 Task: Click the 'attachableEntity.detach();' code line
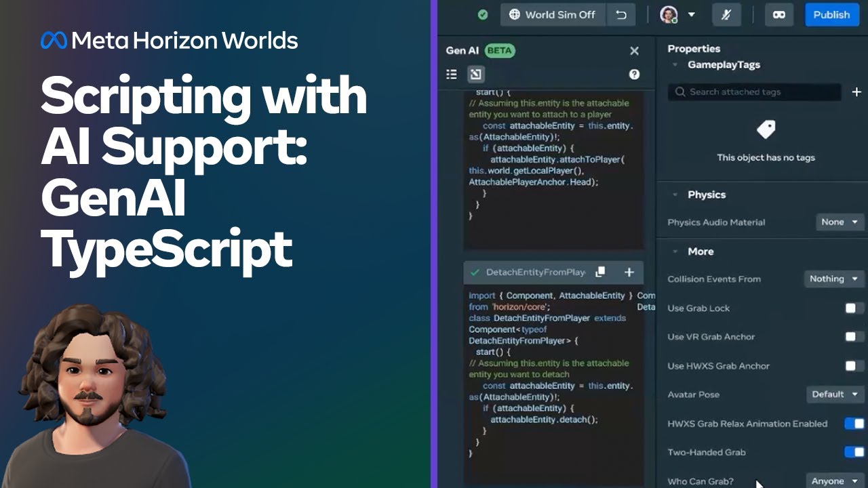(x=544, y=420)
